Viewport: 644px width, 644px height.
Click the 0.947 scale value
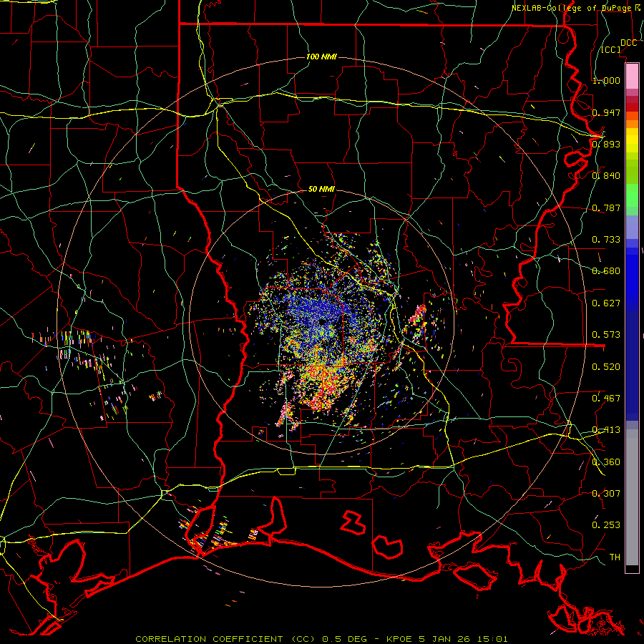[606, 112]
